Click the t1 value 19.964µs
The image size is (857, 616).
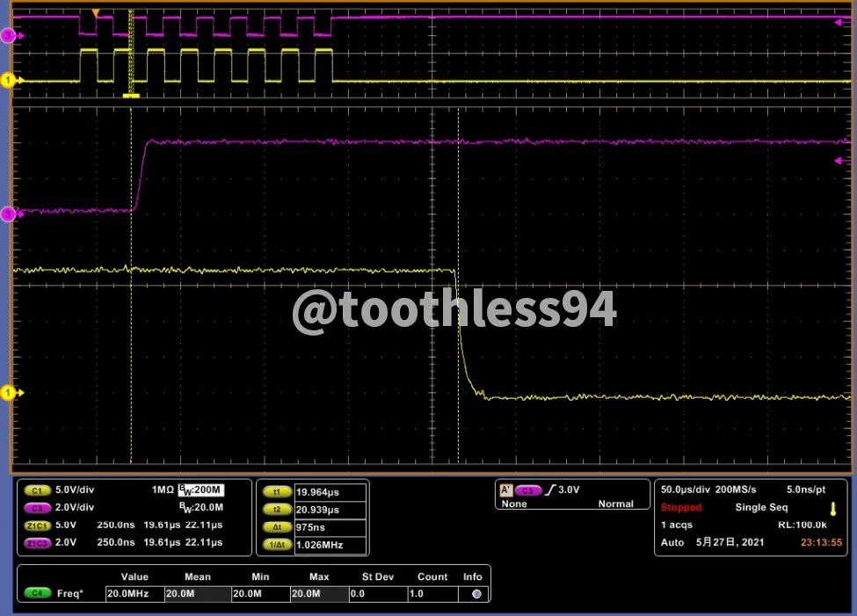point(330,492)
